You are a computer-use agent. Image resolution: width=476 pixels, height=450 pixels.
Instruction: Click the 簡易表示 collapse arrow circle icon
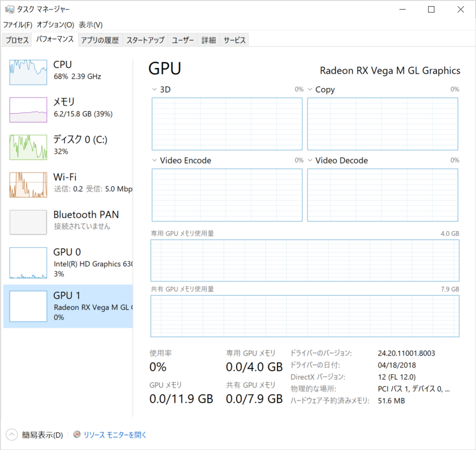pyautogui.click(x=12, y=435)
